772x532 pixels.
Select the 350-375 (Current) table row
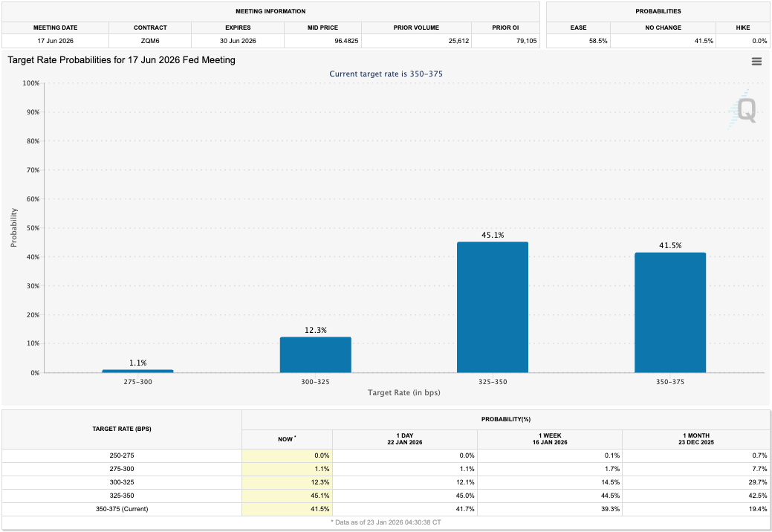point(121,509)
